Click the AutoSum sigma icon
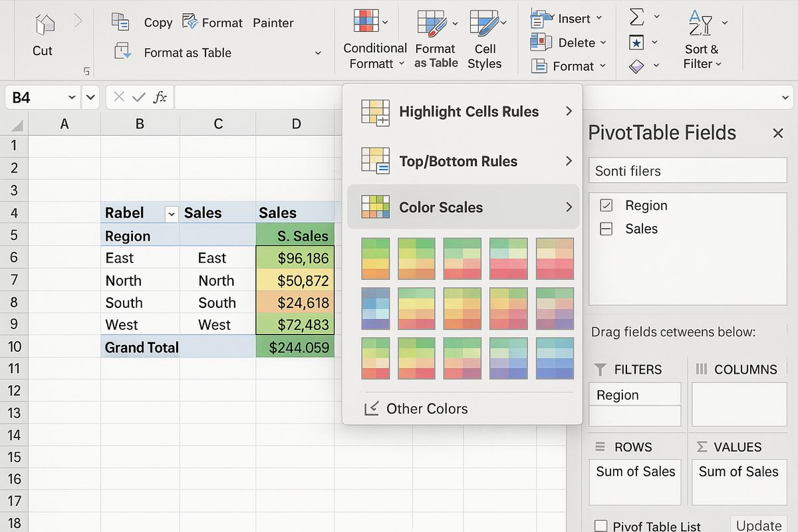 pos(636,17)
